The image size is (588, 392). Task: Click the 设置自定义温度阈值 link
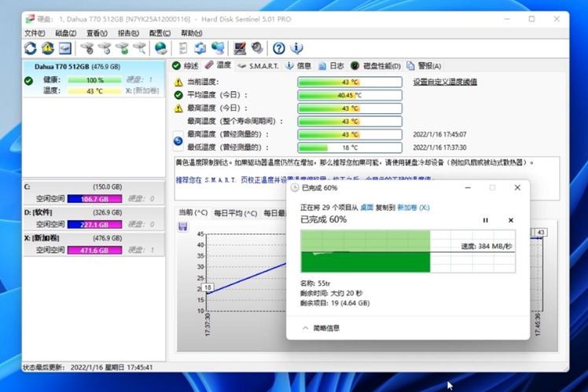coord(445,82)
